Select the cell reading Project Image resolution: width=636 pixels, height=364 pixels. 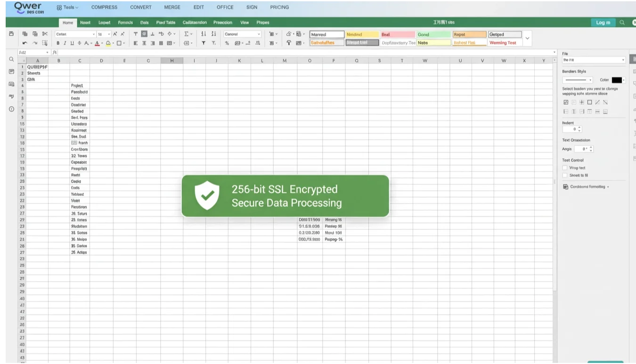coord(79,86)
